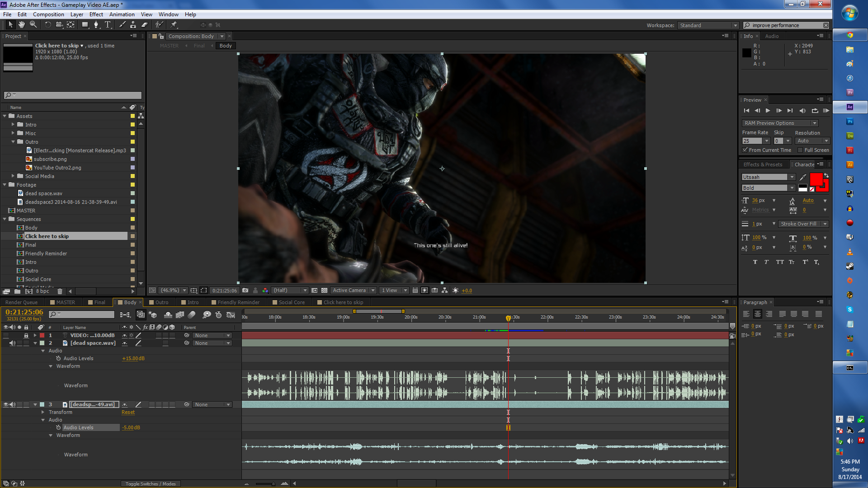Select the Hand tool in toolbar
The width and height of the screenshot is (868, 488).
click(21, 24)
